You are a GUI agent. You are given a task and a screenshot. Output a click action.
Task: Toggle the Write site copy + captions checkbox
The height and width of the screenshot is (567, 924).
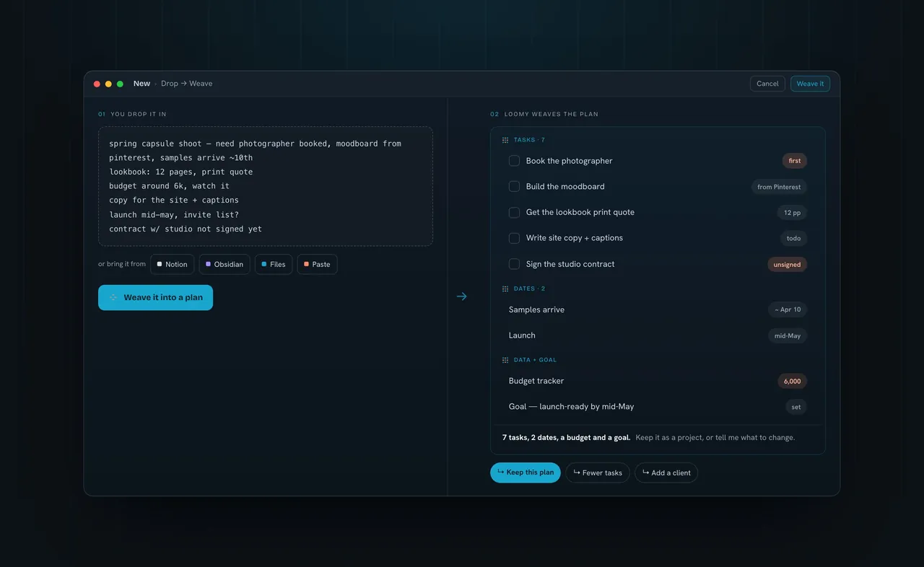pos(514,238)
